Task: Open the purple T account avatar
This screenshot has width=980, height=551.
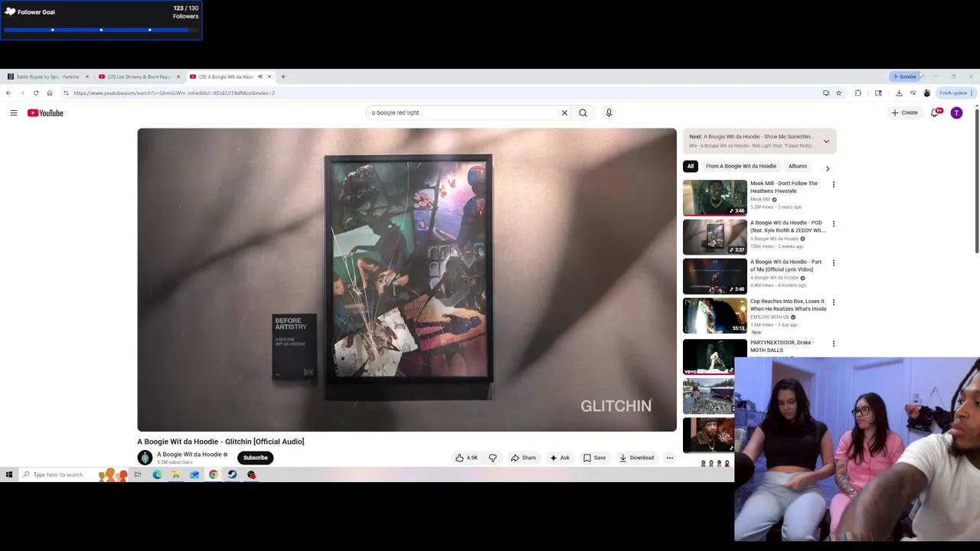Action: pos(956,112)
